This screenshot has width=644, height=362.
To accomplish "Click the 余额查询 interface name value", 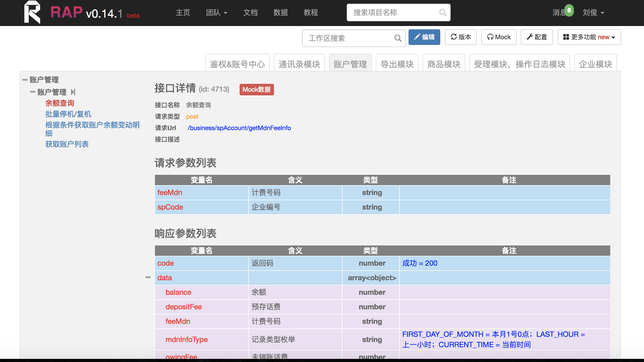I will tap(199, 105).
